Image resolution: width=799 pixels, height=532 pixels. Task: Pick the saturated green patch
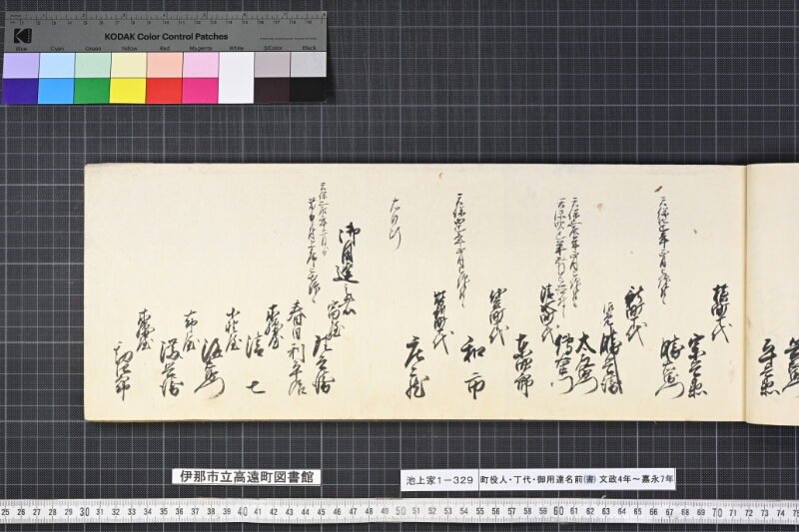[92, 91]
